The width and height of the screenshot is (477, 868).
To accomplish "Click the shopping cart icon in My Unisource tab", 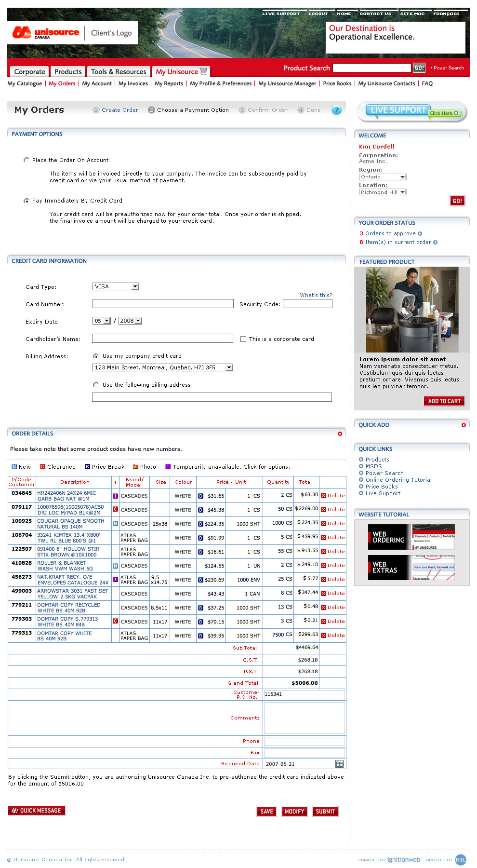I will 204,71.
